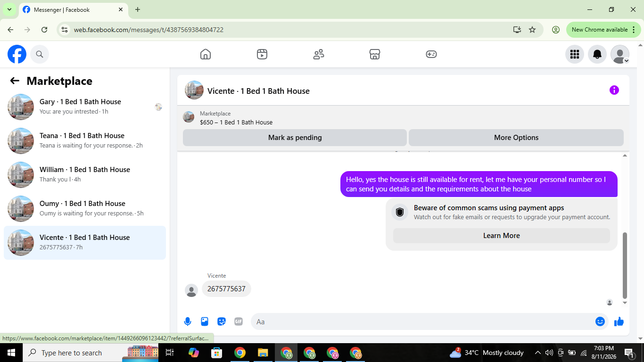The width and height of the screenshot is (644, 362).
Task: Click the Facebook search magnifier icon
Action: coord(40,54)
